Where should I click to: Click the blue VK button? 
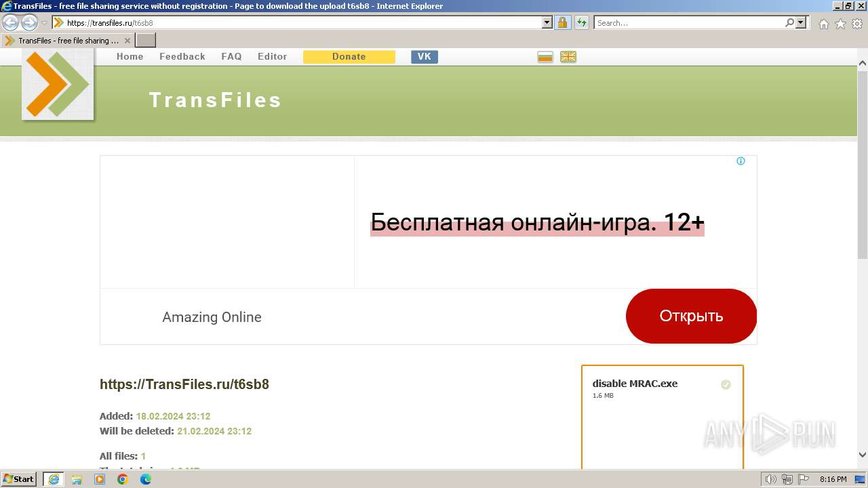425,57
